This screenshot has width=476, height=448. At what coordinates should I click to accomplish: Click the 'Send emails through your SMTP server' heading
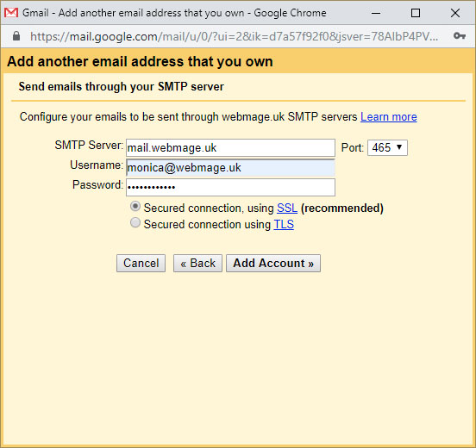121,86
